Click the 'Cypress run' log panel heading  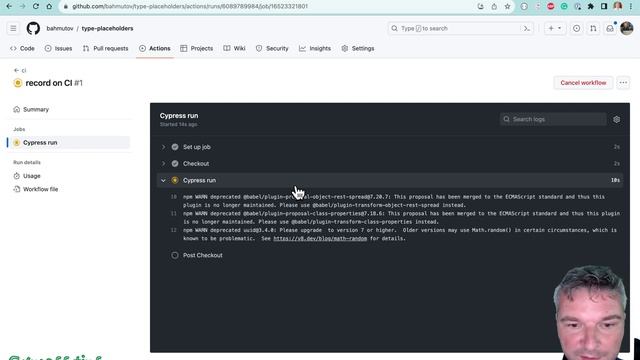[179, 116]
